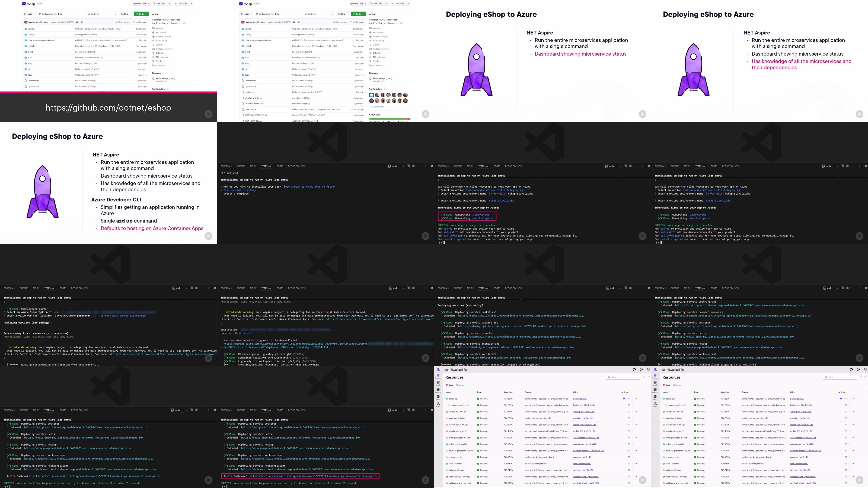Select 'Scan current directory' option
The image size is (868, 488).
click(x=240, y=190)
